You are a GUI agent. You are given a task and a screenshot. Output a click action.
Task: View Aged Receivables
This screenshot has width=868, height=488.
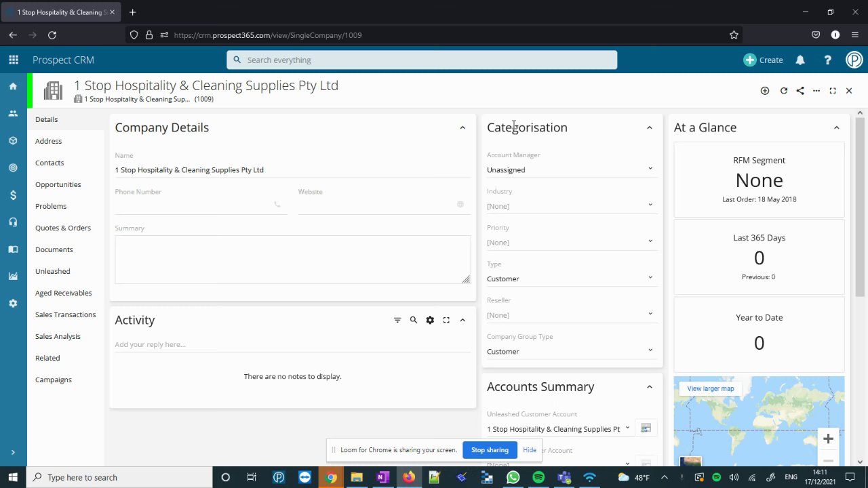64,293
